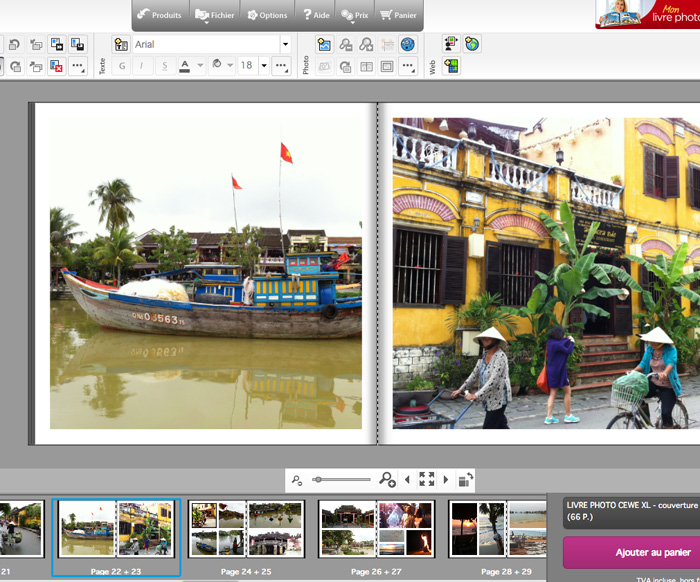This screenshot has width=700, height=582.
Task: Select Page 24 + 25 thumbnail
Action: point(246,538)
